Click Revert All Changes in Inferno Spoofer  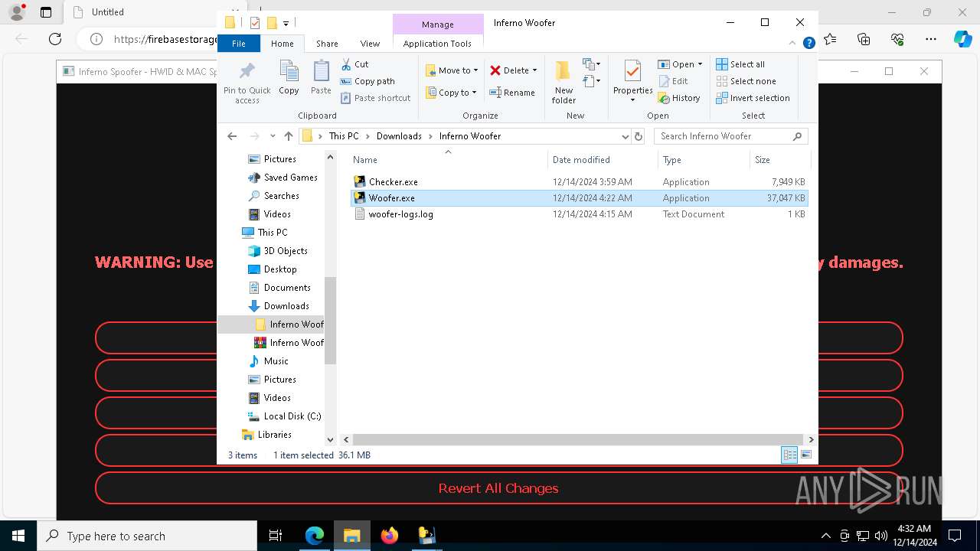point(498,488)
